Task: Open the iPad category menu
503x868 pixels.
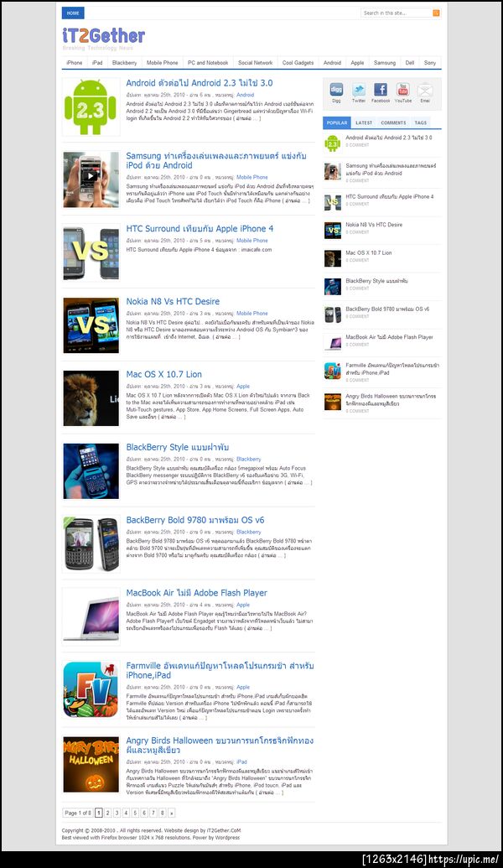Action: (x=97, y=63)
